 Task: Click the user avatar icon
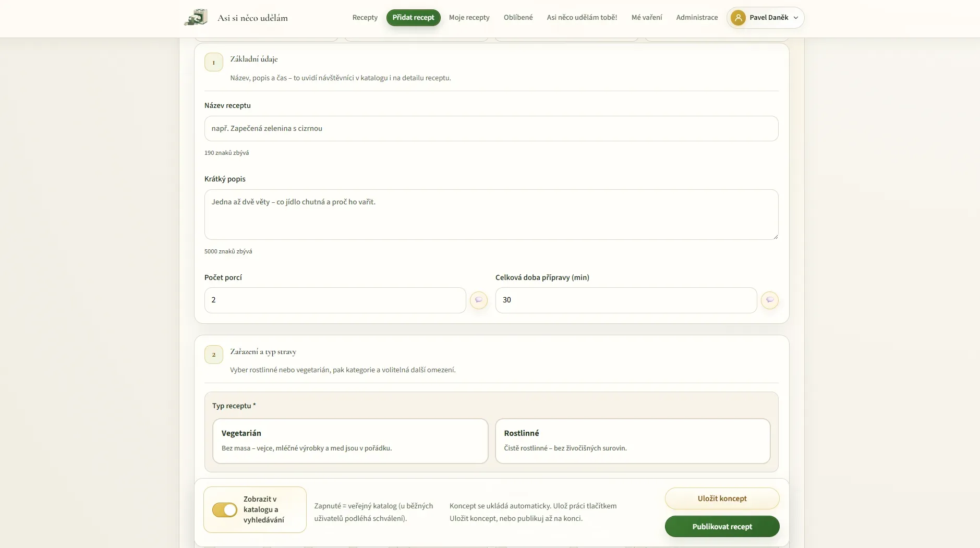click(x=738, y=18)
